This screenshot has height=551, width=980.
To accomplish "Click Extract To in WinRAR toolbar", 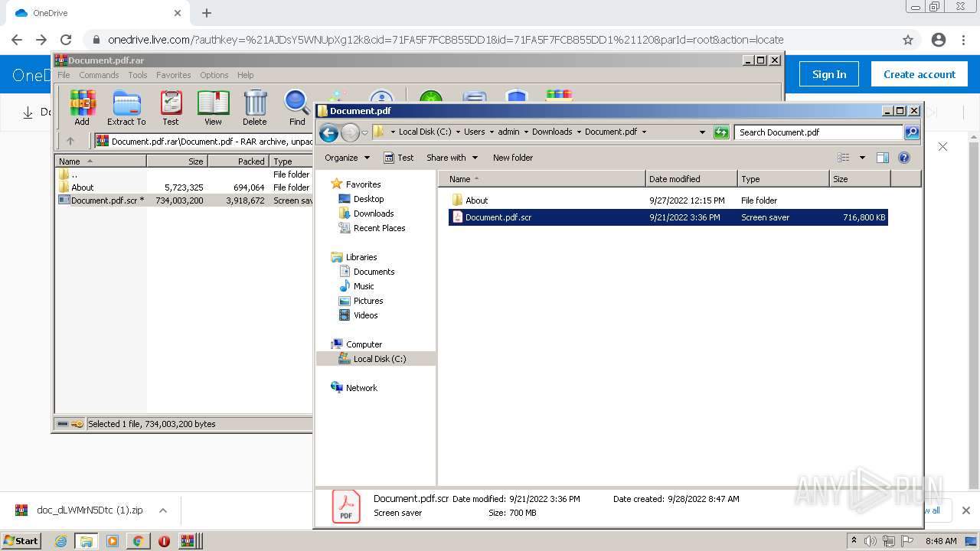I will [x=126, y=108].
